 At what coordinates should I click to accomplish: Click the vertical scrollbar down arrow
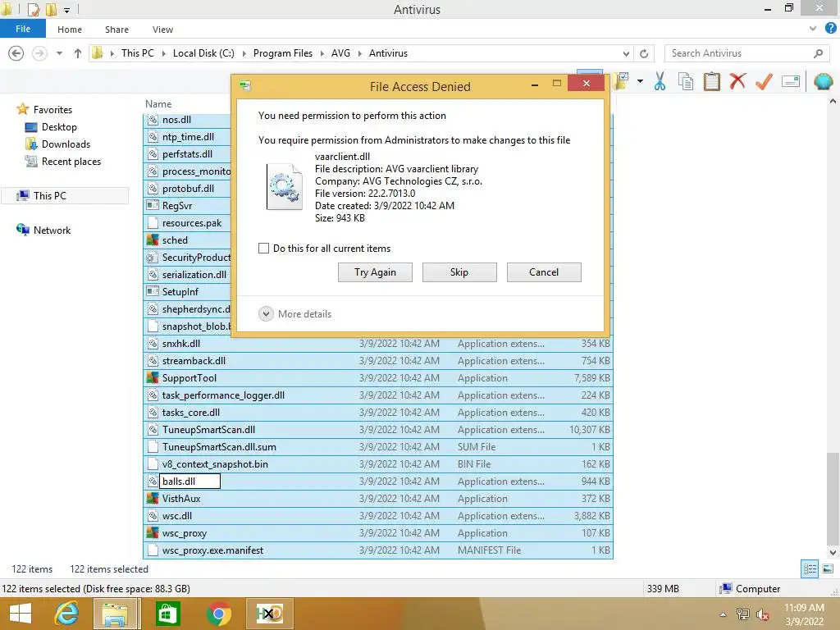click(833, 552)
